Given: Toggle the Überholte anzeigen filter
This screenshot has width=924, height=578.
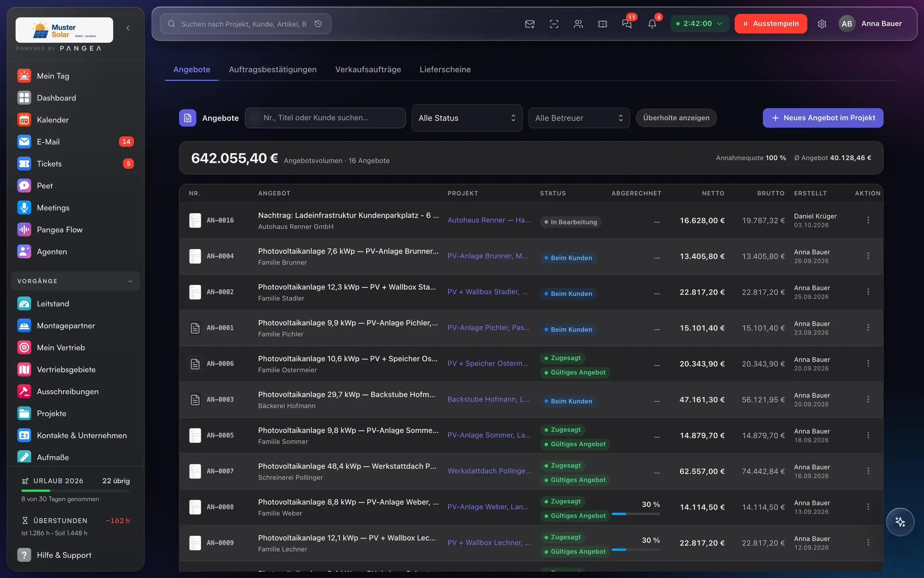Looking at the screenshot, I should 676,118.
